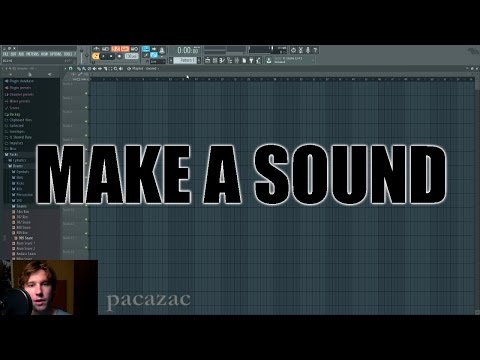Screen dimensions: 480x360
Task: Select the 808 Snare sample
Action: 21,227
